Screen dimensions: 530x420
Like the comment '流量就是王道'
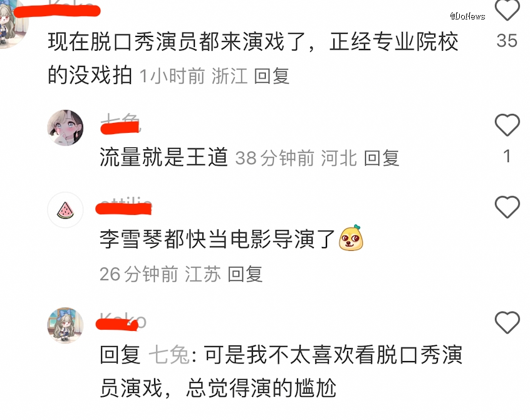point(507,125)
